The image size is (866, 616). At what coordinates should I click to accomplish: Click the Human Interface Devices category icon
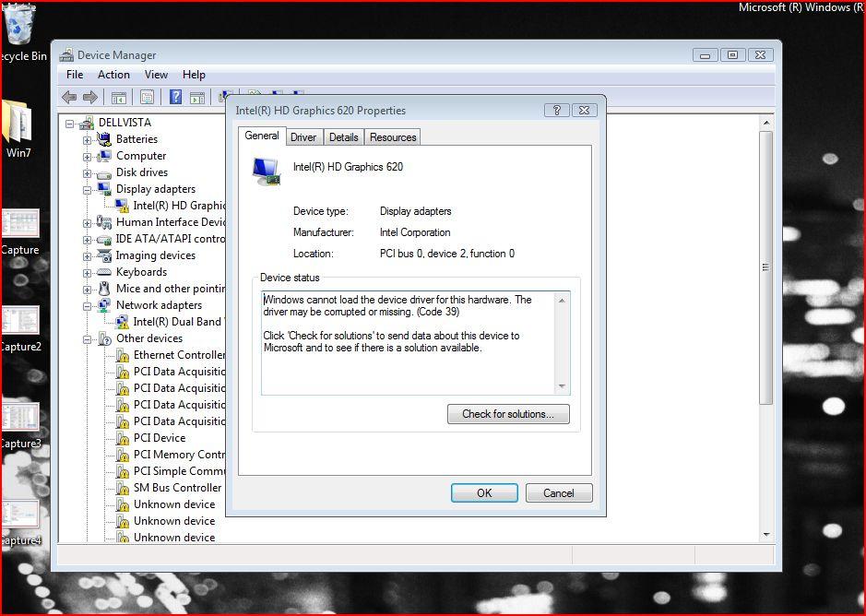click(104, 222)
